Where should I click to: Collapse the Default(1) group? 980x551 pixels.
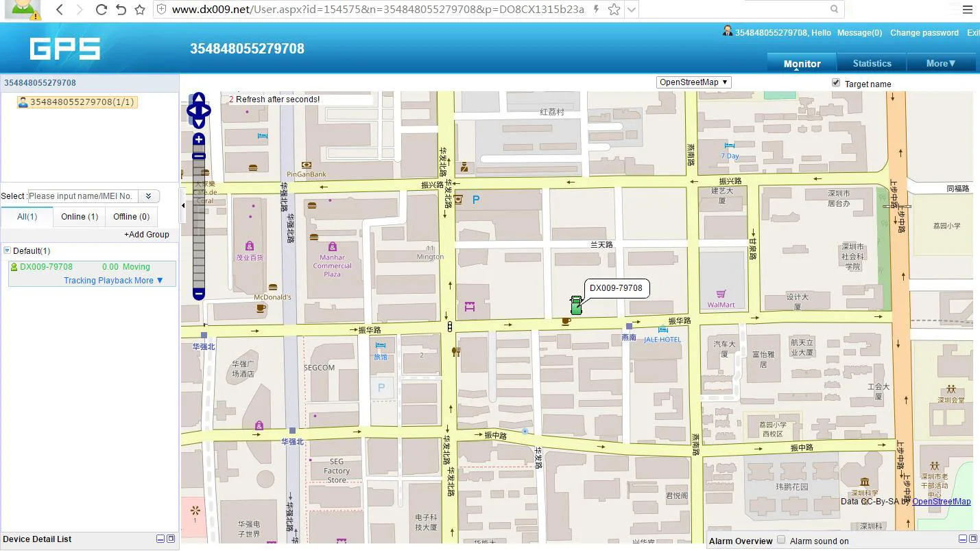[x=7, y=251]
